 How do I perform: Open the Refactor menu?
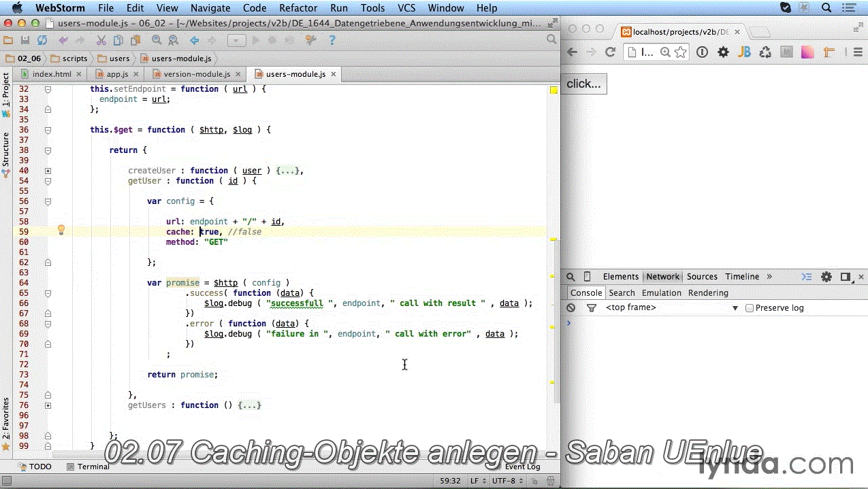(x=298, y=8)
